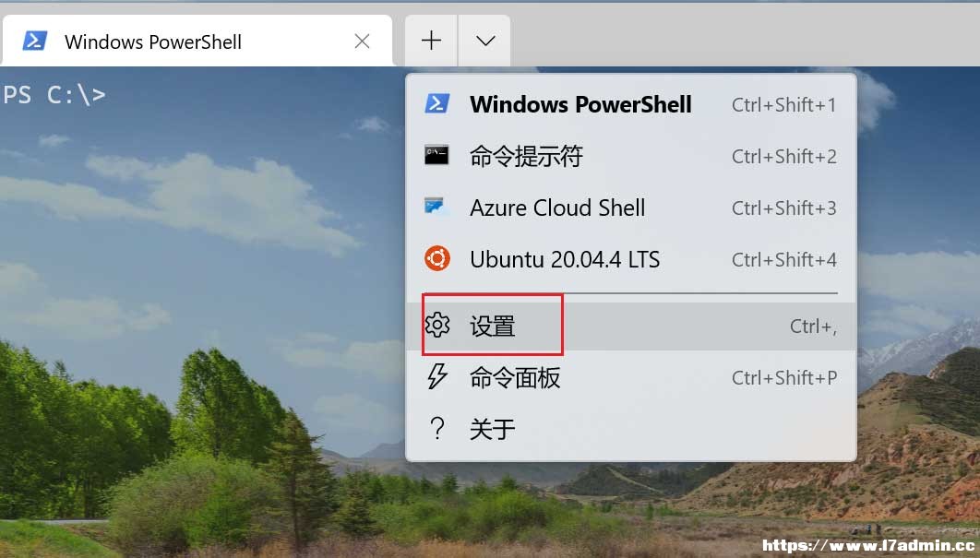
Task: Click the question mark about icon
Action: [437, 429]
